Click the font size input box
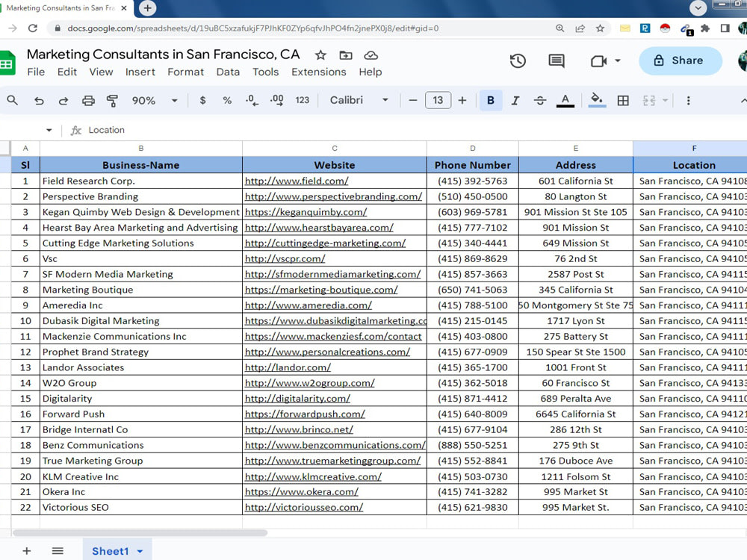The width and height of the screenshot is (747, 560). point(438,101)
